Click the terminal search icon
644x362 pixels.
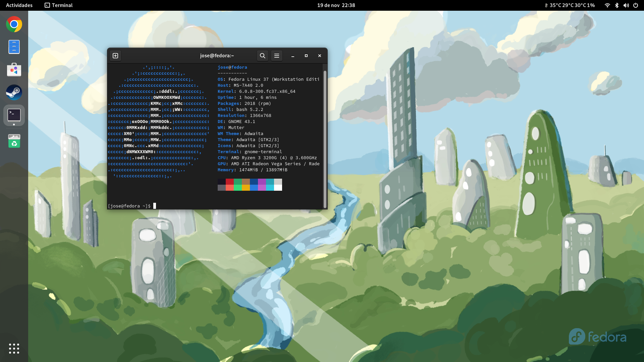263,56
